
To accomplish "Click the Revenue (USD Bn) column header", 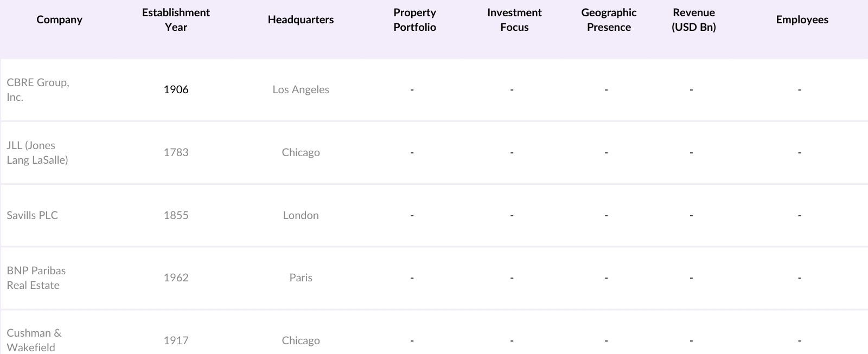I will coord(693,20).
